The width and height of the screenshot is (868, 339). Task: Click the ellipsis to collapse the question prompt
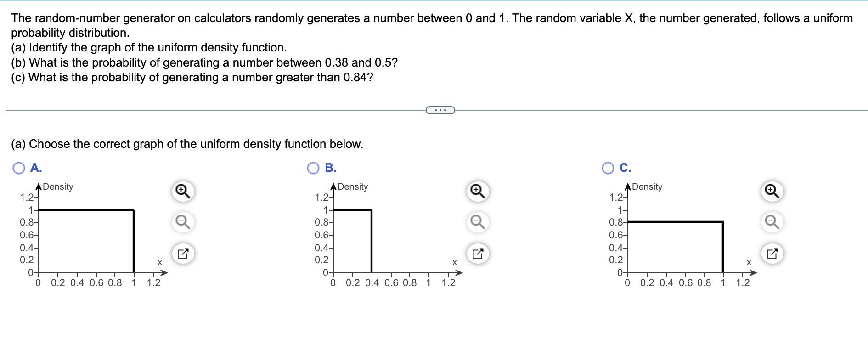(x=440, y=110)
